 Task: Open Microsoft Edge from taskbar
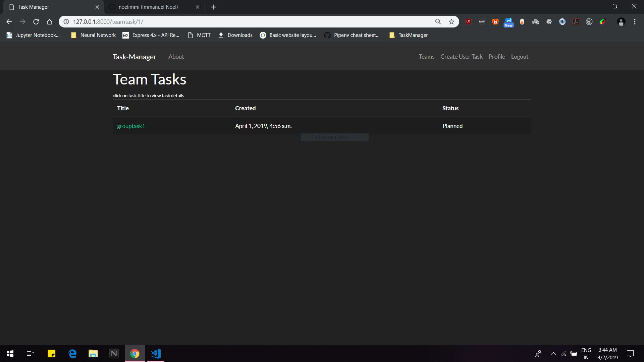(72, 354)
